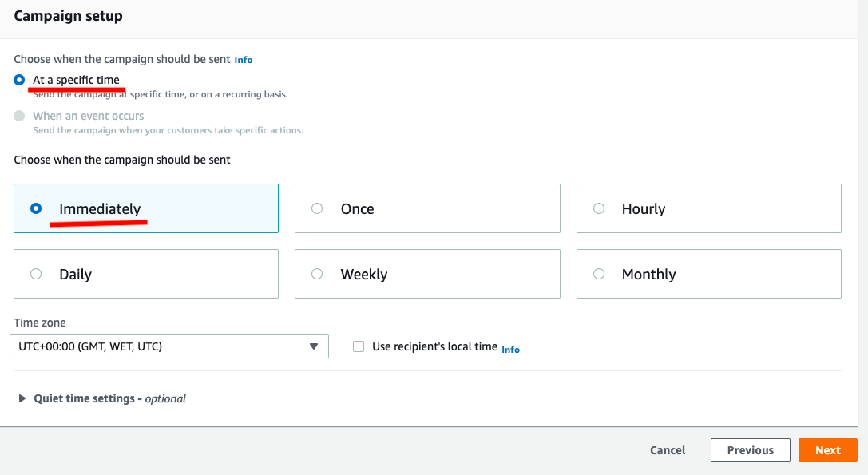This screenshot has height=475, width=868.
Task: Go back with the Previous button
Action: click(x=750, y=450)
